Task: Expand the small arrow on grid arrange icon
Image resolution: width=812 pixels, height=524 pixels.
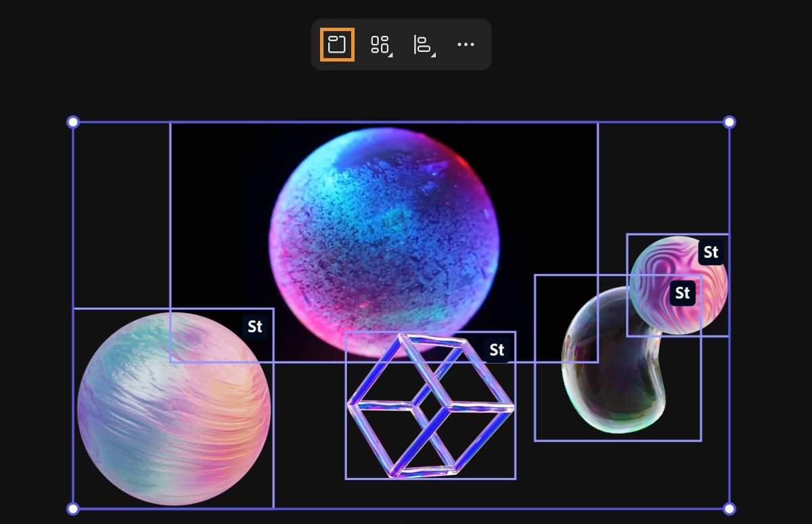Action: coord(390,54)
